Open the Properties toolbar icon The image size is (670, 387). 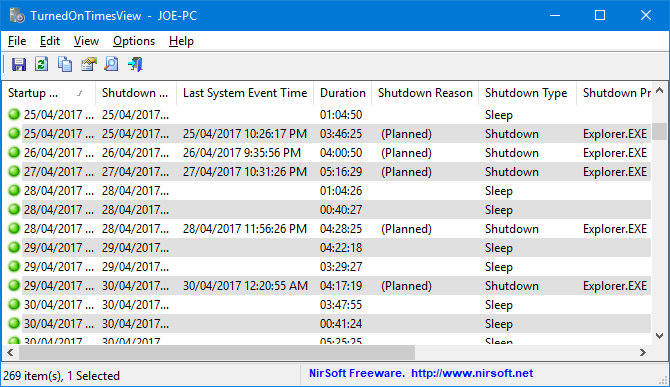pos(88,64)
